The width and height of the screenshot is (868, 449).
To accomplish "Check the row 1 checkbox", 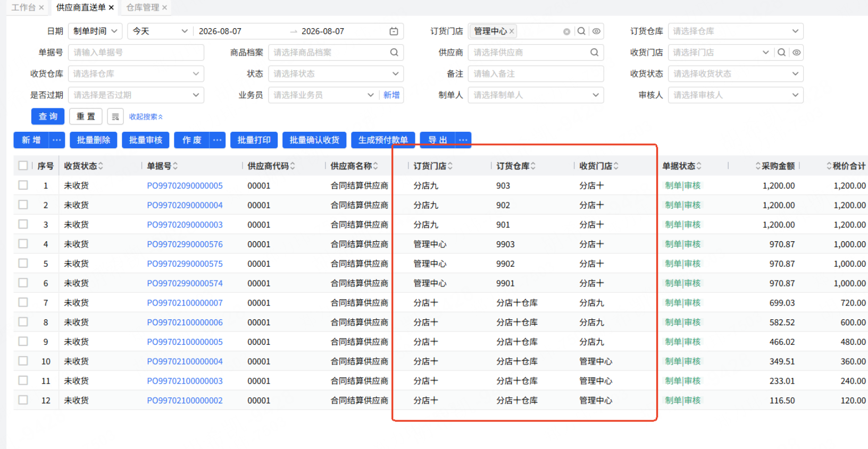I will [23, 185].
